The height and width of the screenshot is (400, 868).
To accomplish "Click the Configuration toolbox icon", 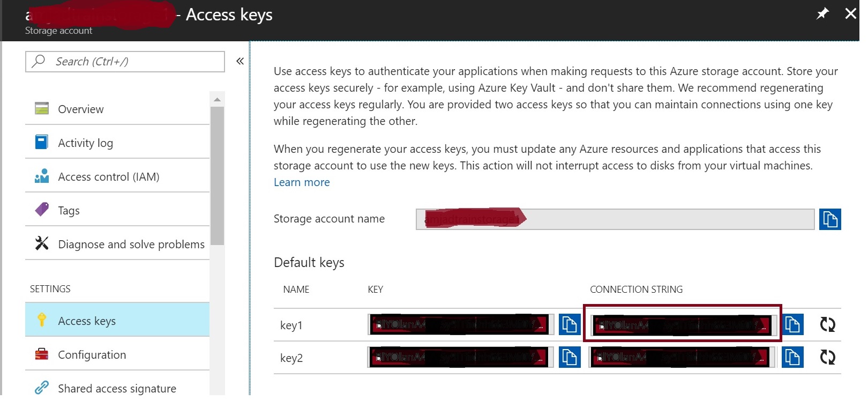I will tap(42, 354).
